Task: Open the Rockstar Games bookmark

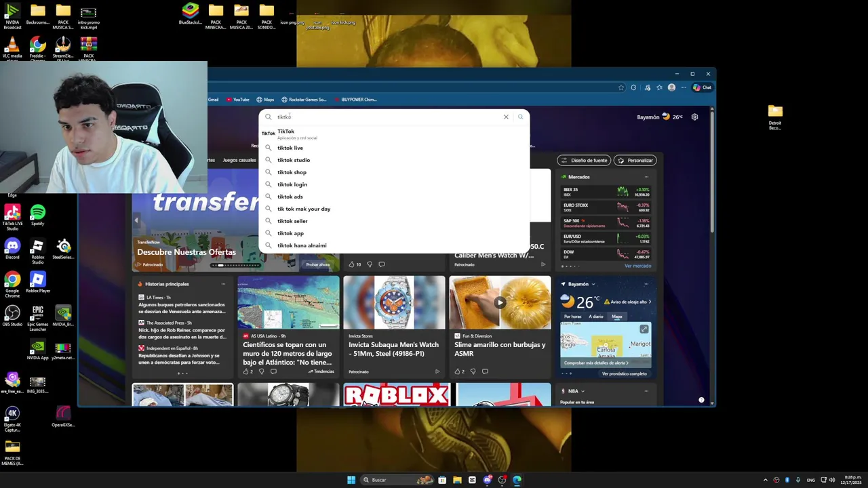Action: pyautogui.click(x=304, y=100)
